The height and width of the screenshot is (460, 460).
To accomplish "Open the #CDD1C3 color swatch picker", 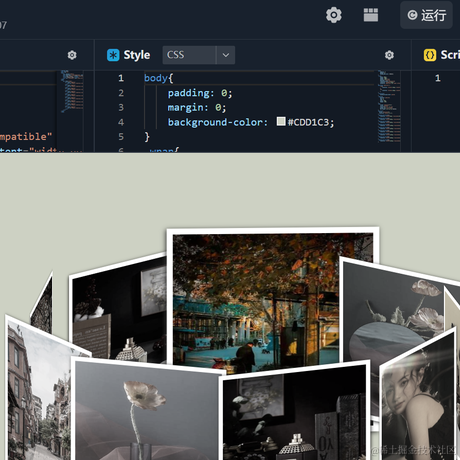I will pos(281,121).
